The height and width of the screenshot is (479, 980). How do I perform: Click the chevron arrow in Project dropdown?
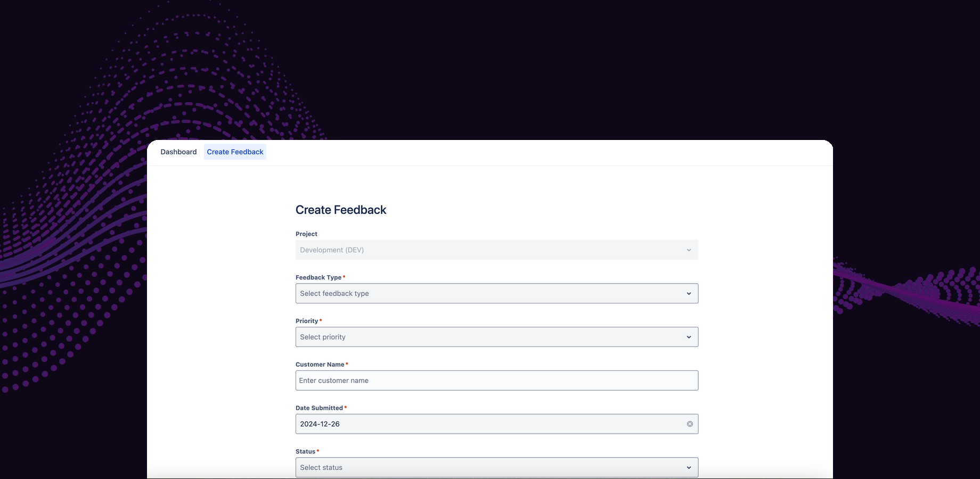coord(689,250)
